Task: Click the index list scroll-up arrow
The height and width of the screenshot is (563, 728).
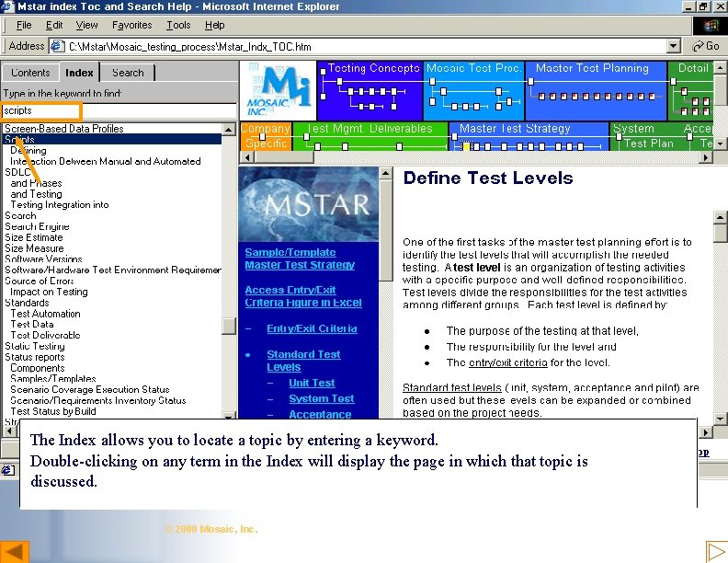Action: tap(229, 129)
